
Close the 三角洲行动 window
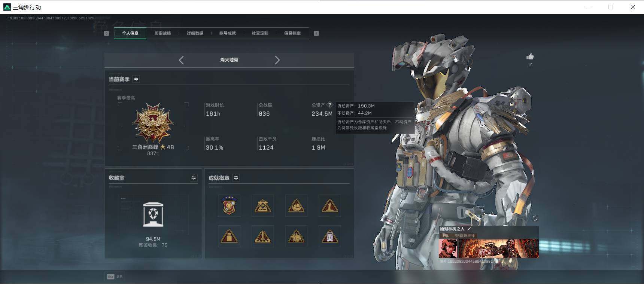[632, 7]
